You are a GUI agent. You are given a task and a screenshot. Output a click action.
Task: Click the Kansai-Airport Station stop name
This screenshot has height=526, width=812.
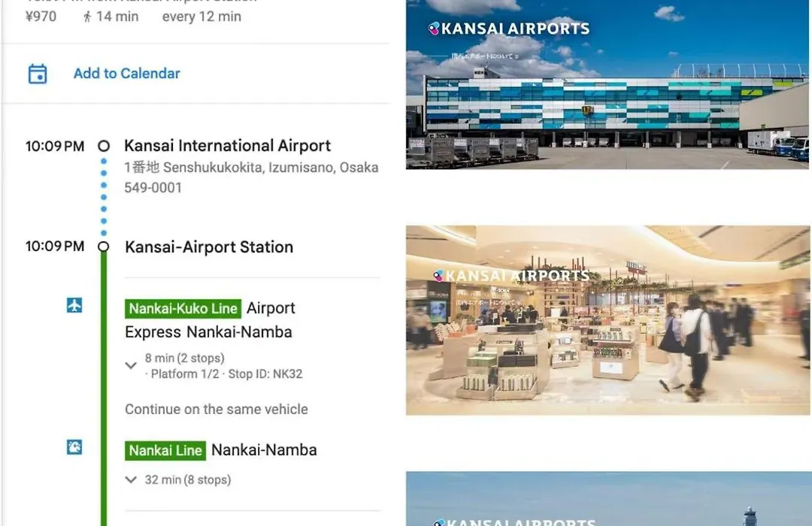tap(209, 247)
